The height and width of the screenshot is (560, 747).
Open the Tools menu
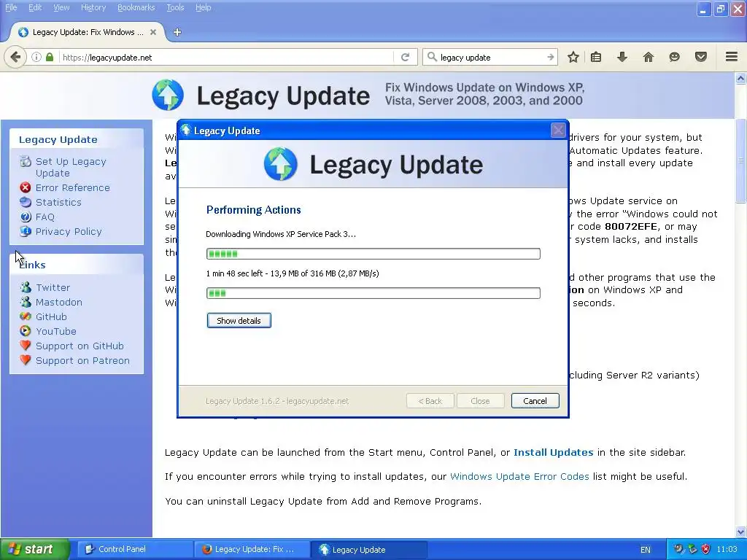click(x=175, y=7)
